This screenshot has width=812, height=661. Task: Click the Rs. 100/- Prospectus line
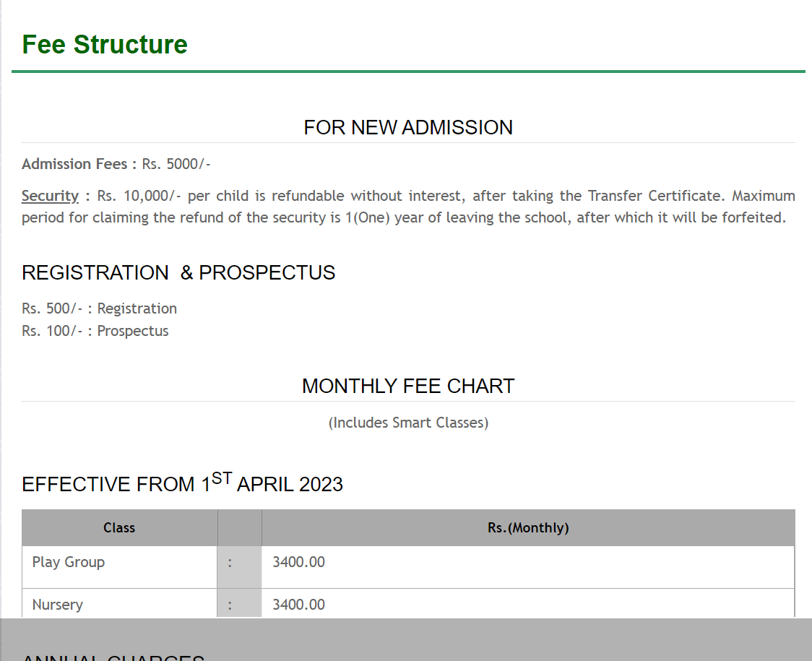pos(95,331)
